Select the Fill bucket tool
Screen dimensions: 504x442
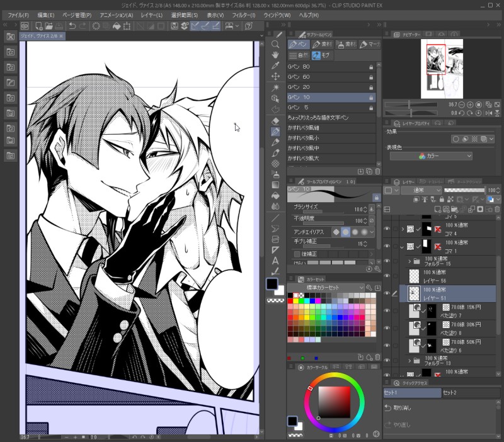point(275,196)
